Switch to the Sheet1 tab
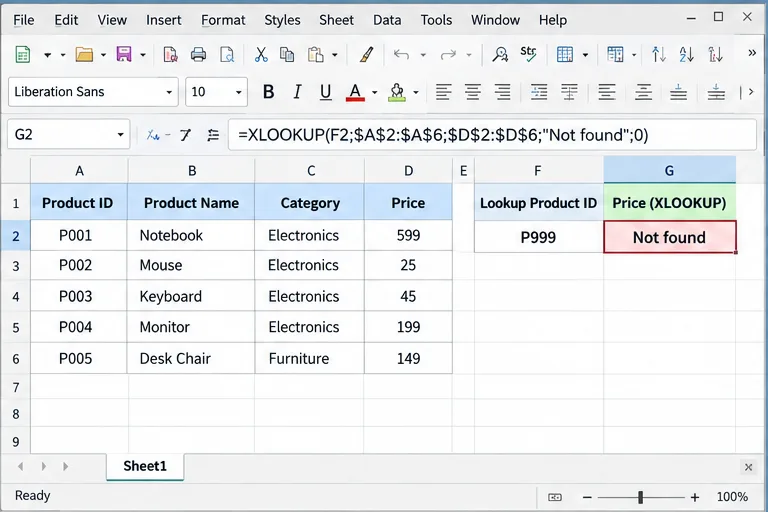The image size is (768, 512). (x=145, y=466)
